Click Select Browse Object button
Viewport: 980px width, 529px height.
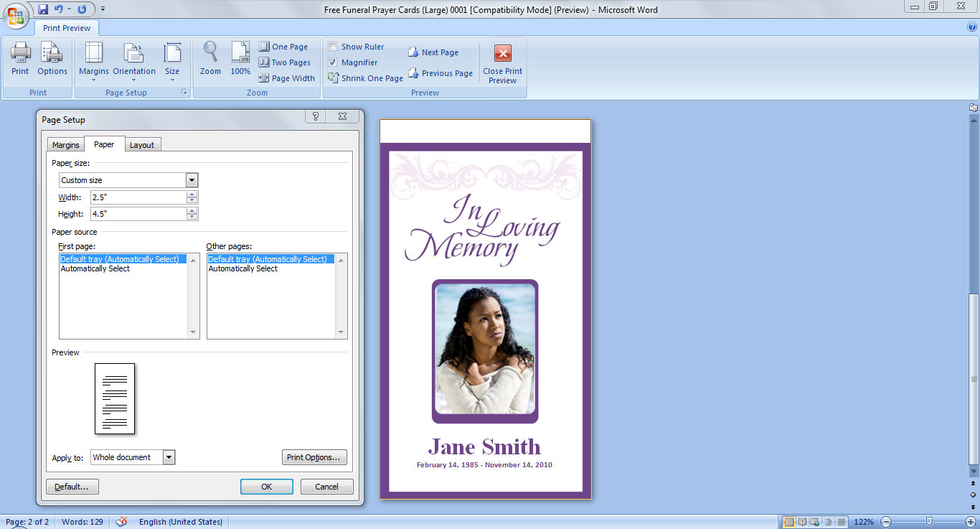coord(974,495)
